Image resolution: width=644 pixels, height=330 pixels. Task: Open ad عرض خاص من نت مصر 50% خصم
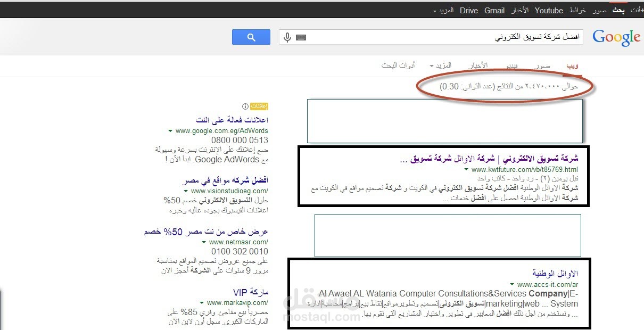[x=206, y=232]
